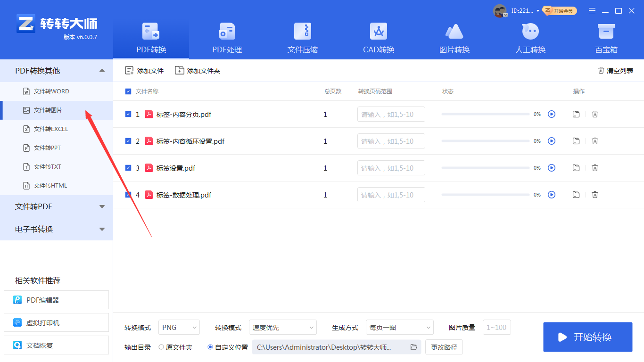644x362 pixels.
Task: Open the 生成方式 dropdown
Action: 399,327
